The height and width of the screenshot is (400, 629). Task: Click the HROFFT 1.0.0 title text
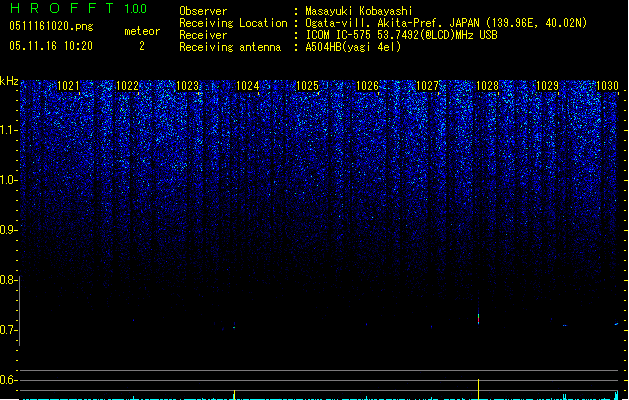coord(79,8)
